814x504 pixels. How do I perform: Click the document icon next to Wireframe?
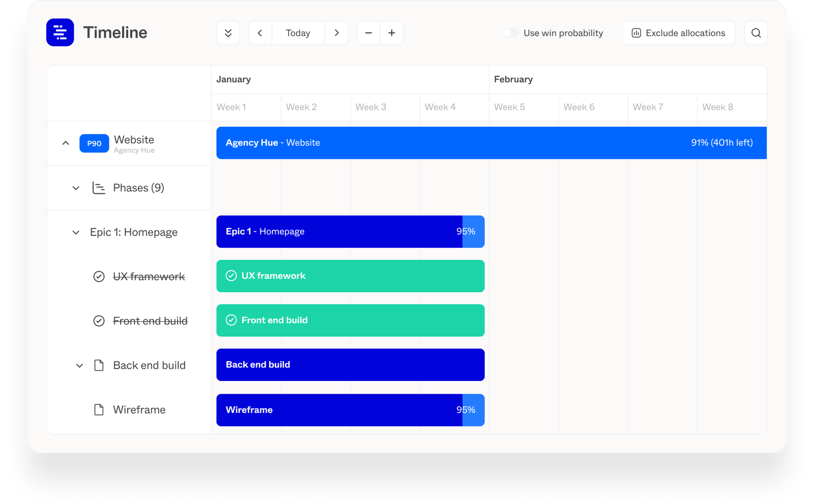[x=99, y=409]
